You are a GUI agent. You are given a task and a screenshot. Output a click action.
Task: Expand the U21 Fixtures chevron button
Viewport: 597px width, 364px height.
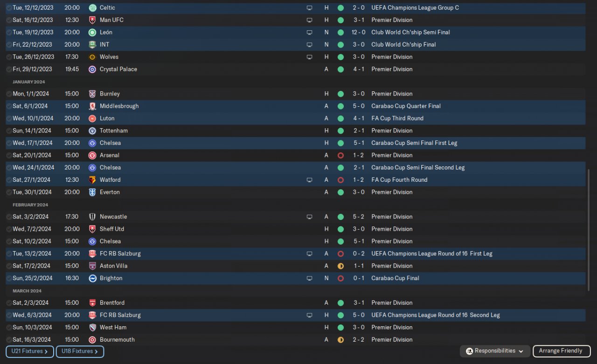pyautogui.click(x=30, y=351)
